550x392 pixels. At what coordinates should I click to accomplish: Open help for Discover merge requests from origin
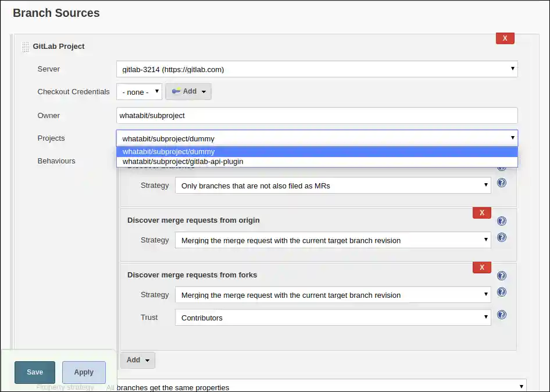(x=502, y=221)
